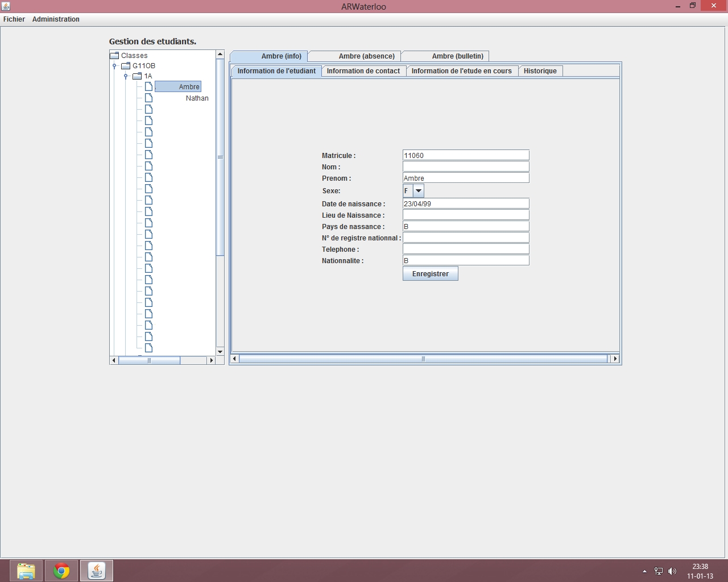The image size is (728, 582).
Task: Switch to Information de contact tab
Action: (x=363, y=71)
